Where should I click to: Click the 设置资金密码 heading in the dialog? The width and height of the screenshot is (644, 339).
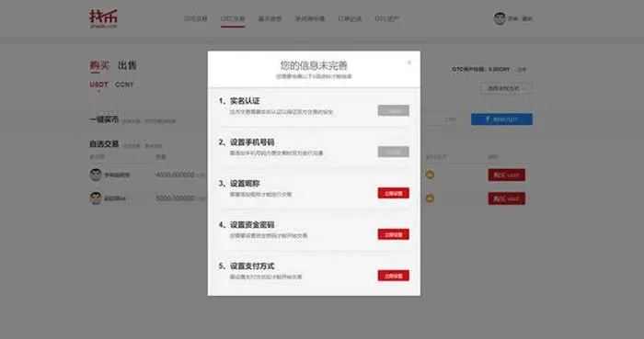tap(252, 225)
